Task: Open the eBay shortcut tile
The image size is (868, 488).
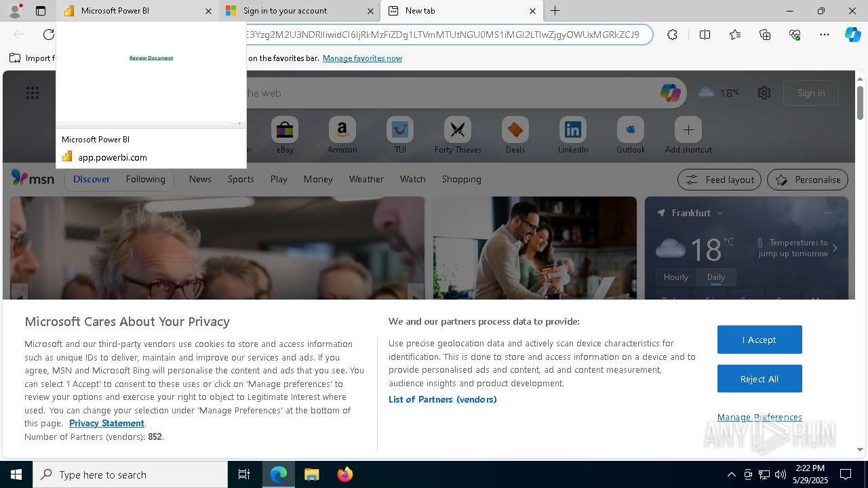Action: click(285, 135)
